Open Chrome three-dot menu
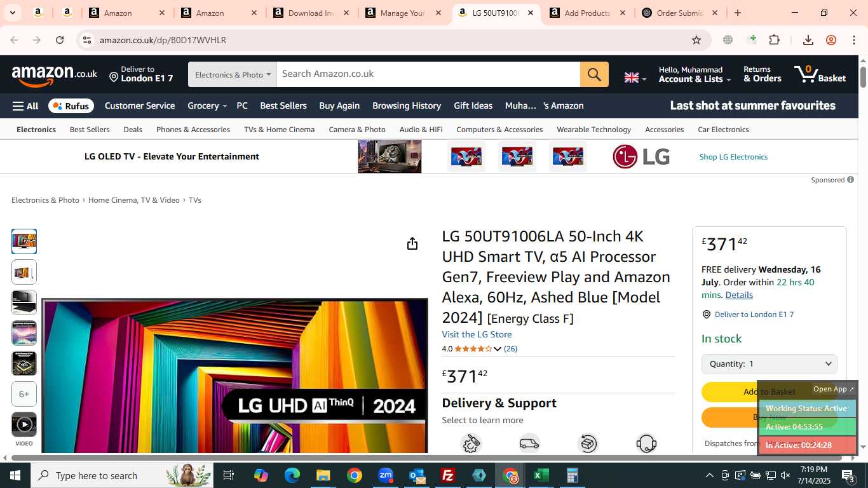Image resolution: width=868 pixels, height=488 pixels. (854, 40)
